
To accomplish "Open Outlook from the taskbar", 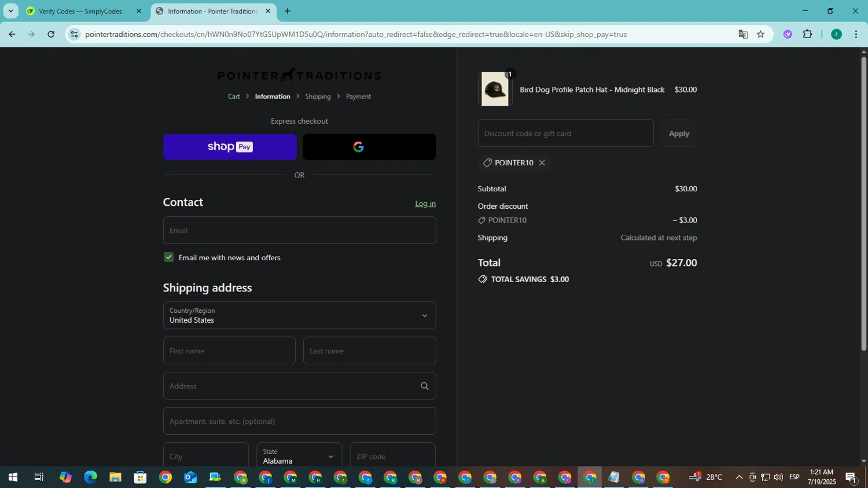I will tap(190, 478).
